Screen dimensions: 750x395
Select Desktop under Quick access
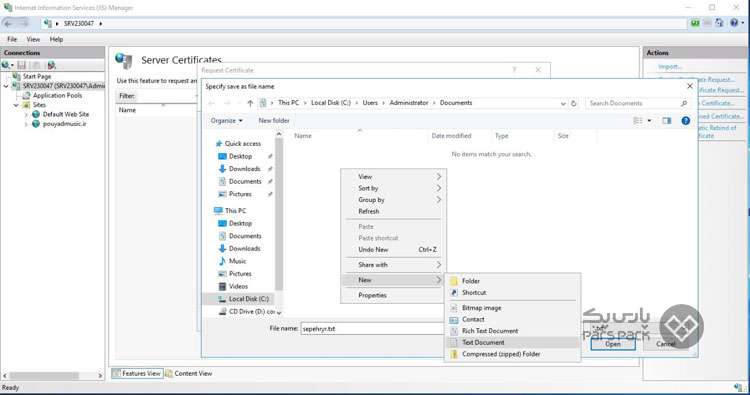coord(240,156)
